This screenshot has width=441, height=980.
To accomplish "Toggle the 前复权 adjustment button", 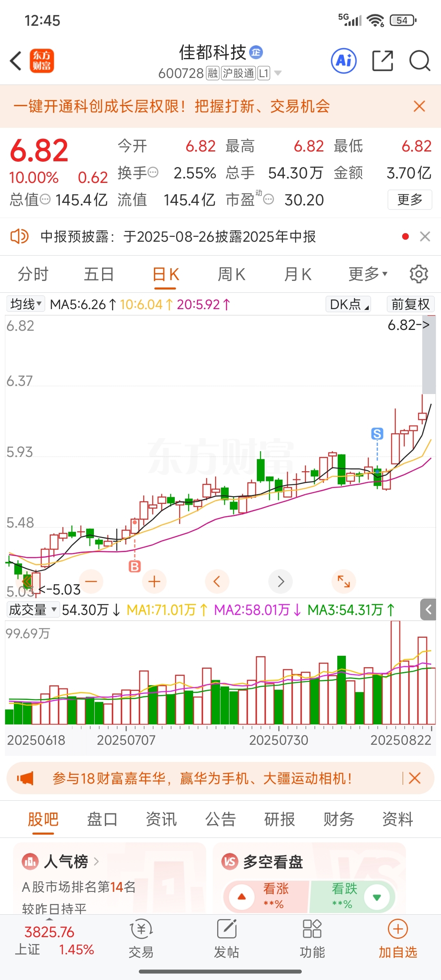I will click(x=410, y=304).
